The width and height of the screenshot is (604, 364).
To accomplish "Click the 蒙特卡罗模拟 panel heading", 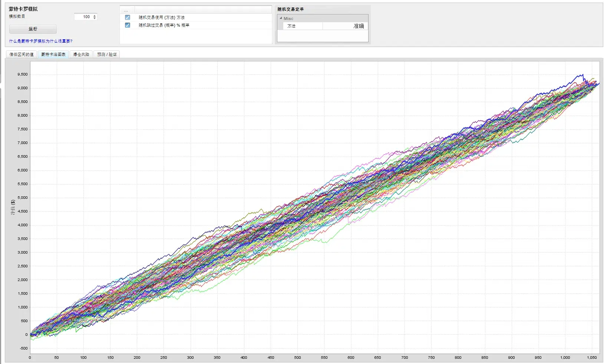I will point(23,9).
